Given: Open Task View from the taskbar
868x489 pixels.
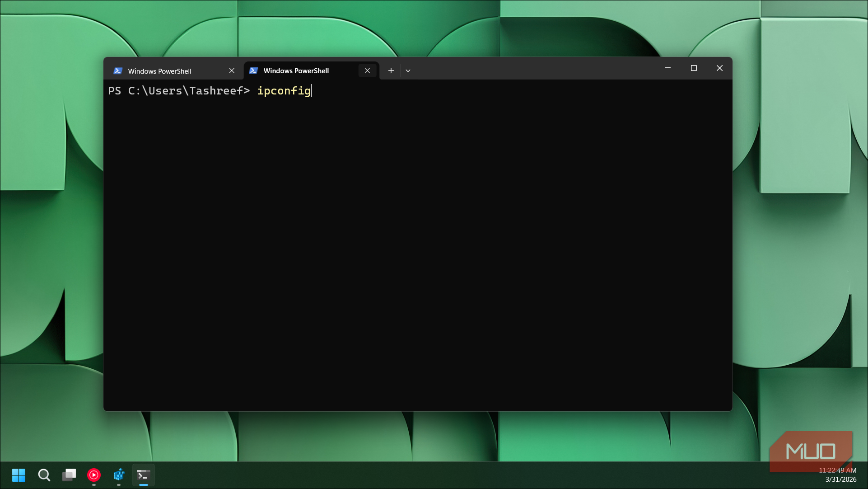Looking at the screenshot, I should pos(69,475).
